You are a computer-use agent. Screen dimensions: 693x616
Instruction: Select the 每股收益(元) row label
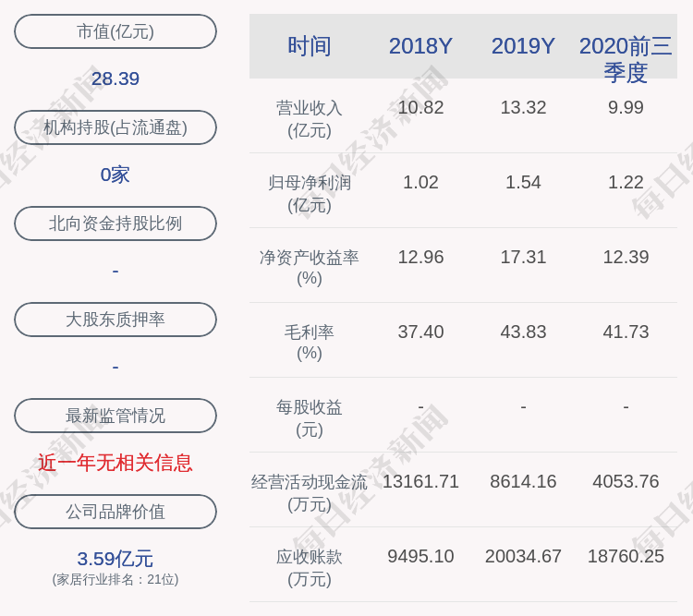pyautogui.click(x=310, y=418)
